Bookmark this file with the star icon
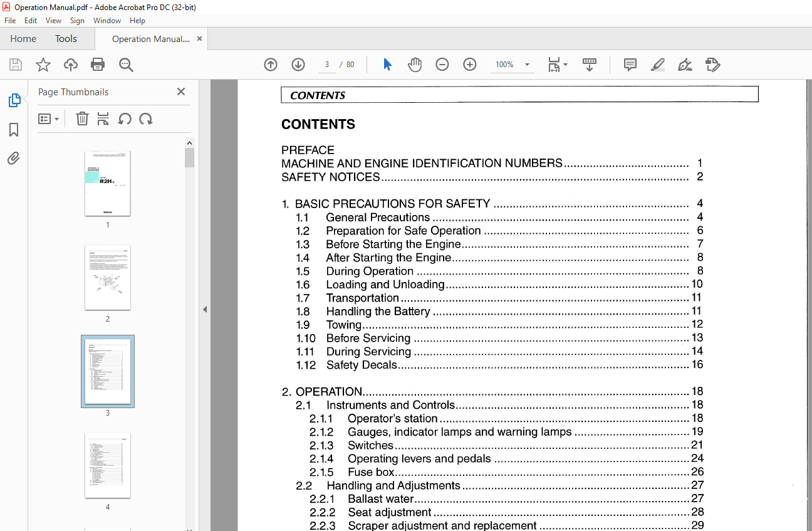The width and height of the screenshot is (812, 531). point(43,65)
